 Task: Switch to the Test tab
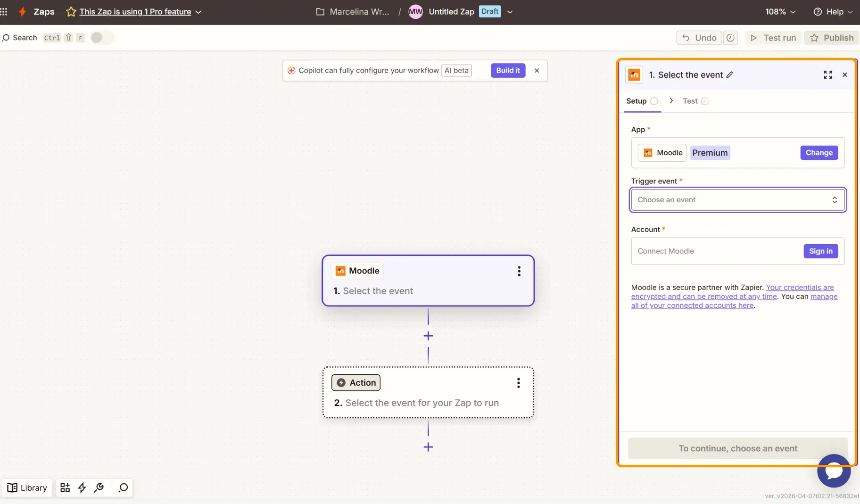pos(695,101)
